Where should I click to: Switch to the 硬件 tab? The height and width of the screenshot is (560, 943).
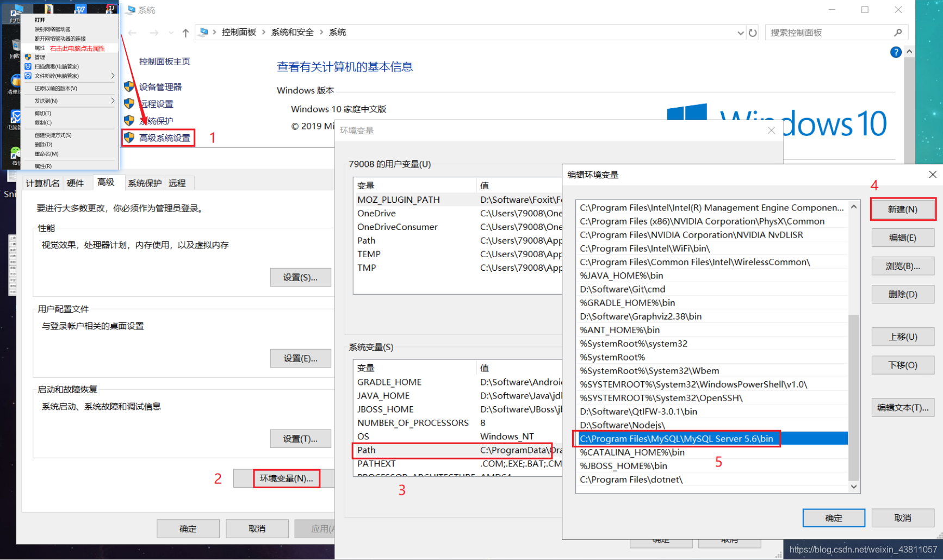pyautogui.click(x=75, y=183)
